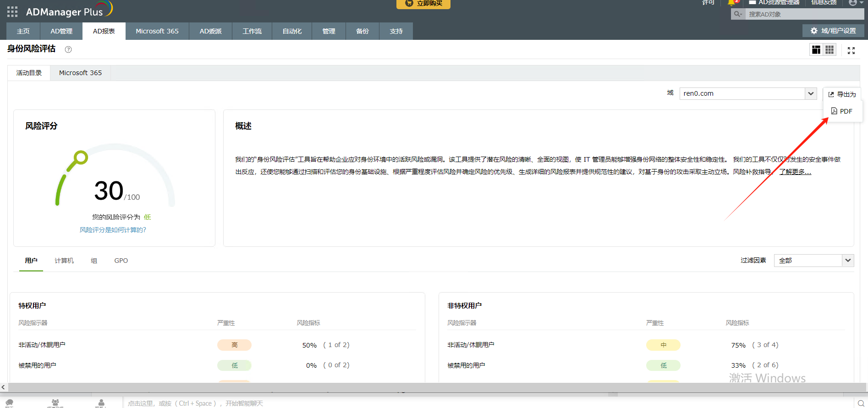Open the apps grid launcher icon
Image resolution: width=868 pixels, height=408 pixels.
[x=12, y=12]
